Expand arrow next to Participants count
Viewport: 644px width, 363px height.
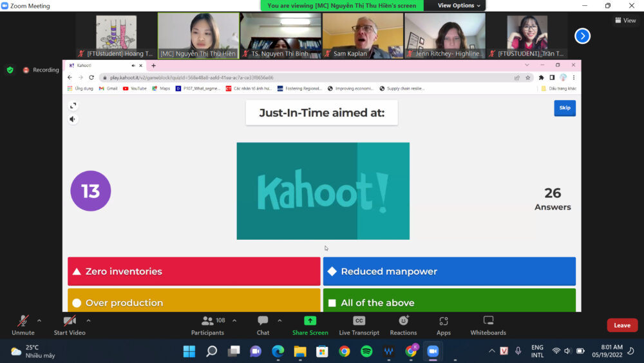(x=234, y=320)
